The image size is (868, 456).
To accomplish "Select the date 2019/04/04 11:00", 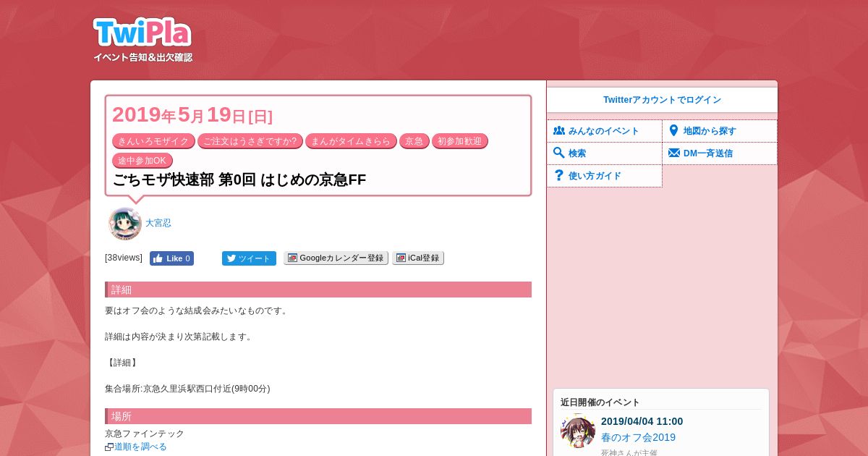I will [642, 421].
